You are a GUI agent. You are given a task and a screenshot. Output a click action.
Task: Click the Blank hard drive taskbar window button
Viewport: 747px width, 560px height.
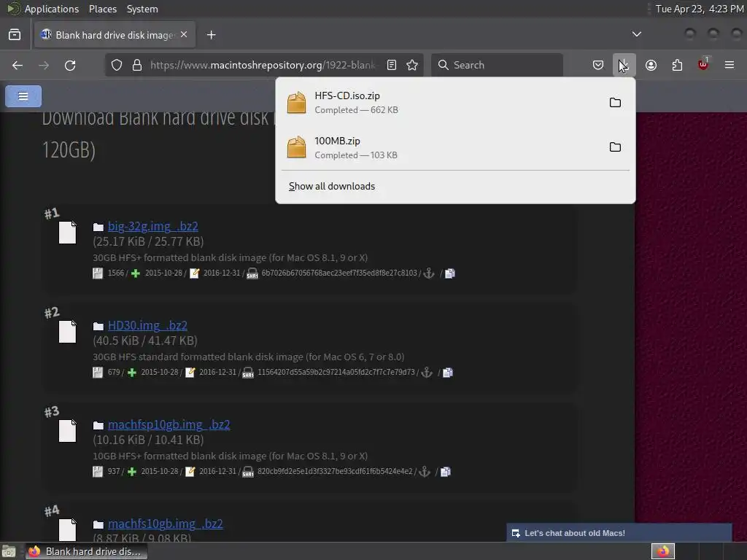click(x=87, y=551)
